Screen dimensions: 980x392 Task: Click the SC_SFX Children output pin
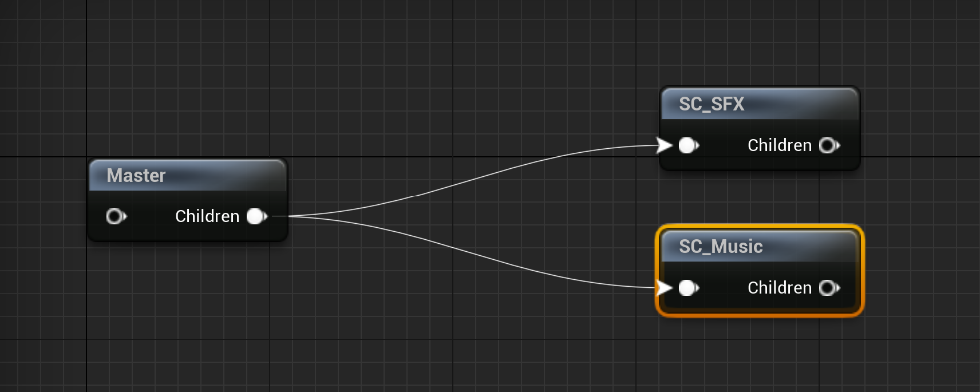[829, 145]
